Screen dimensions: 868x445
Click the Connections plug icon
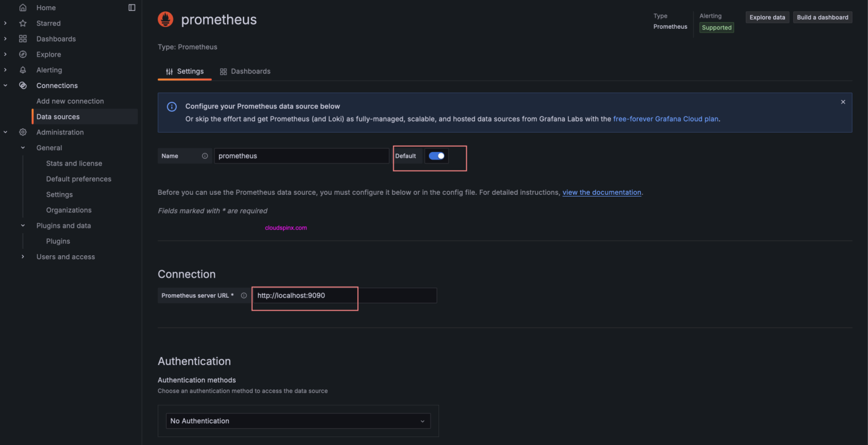tap(23, 85)
